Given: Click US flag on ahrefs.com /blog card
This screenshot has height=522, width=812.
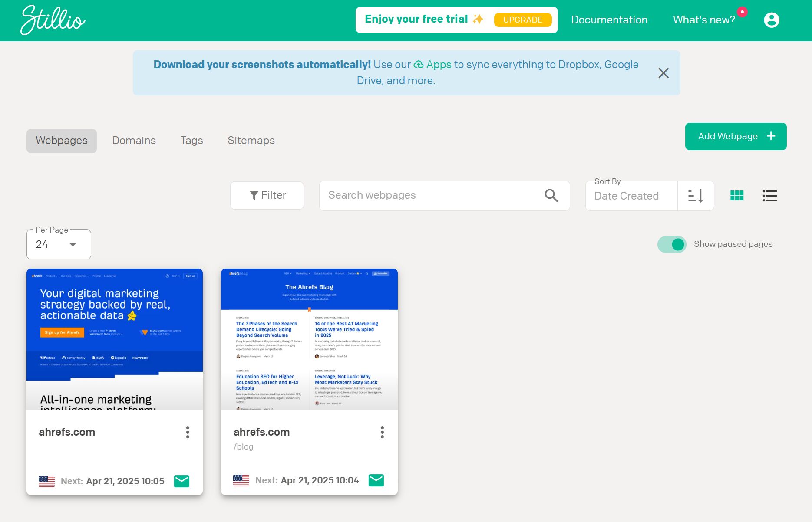Looking at the screenshot, I should click(x=241, y=480).
